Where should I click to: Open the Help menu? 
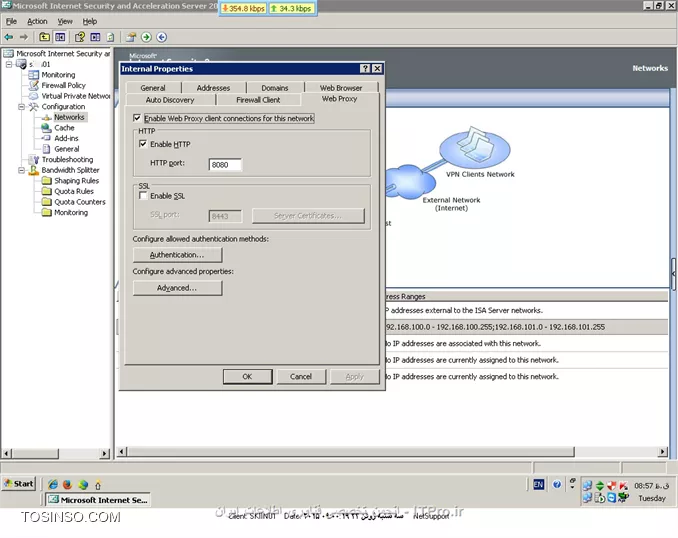click(x=90, y=21)
